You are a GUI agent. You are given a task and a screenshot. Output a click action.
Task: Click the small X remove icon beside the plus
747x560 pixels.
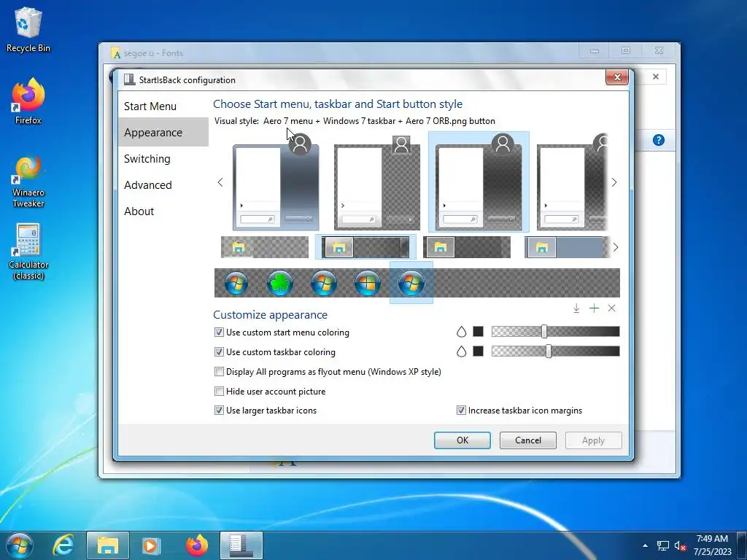(x=612, y=308)
